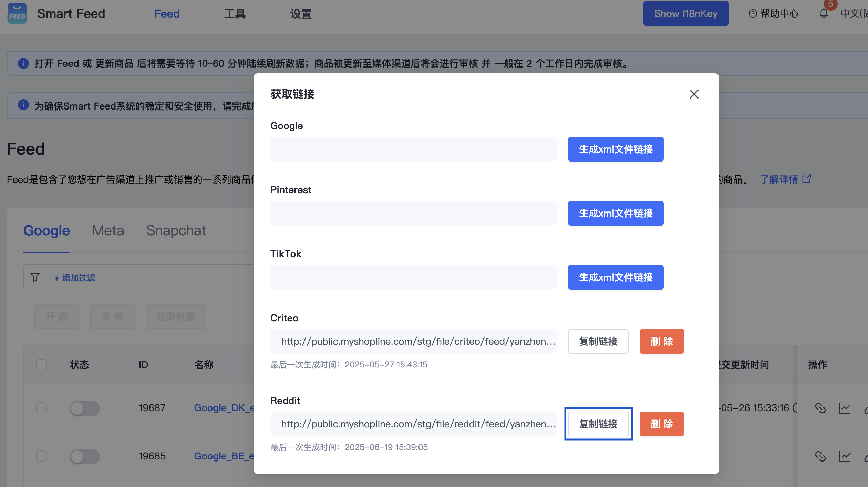Image resolution: width=868 pixels, height=487 pixels.
Task: Toggle status switch for feed 19687
Action: pyautogui.click(x=85, y=408)
